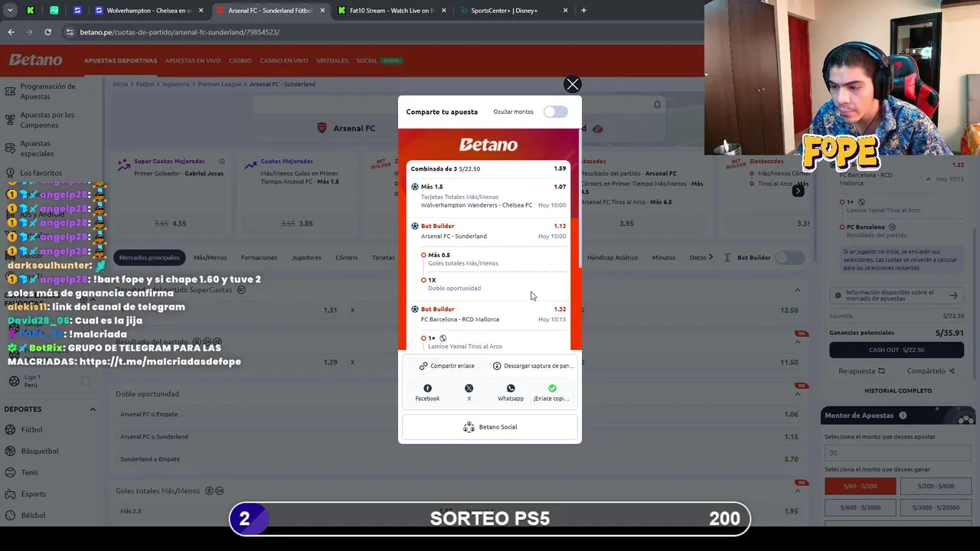Click the Información disponible sobre el mercado arrow
This screenshot has width=980, height=551.
tap(953, 295)
